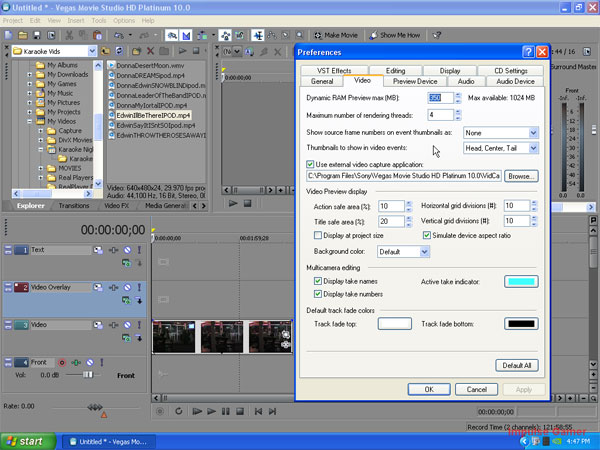Click the Up One Level folder icon

(x=105, y=51)
